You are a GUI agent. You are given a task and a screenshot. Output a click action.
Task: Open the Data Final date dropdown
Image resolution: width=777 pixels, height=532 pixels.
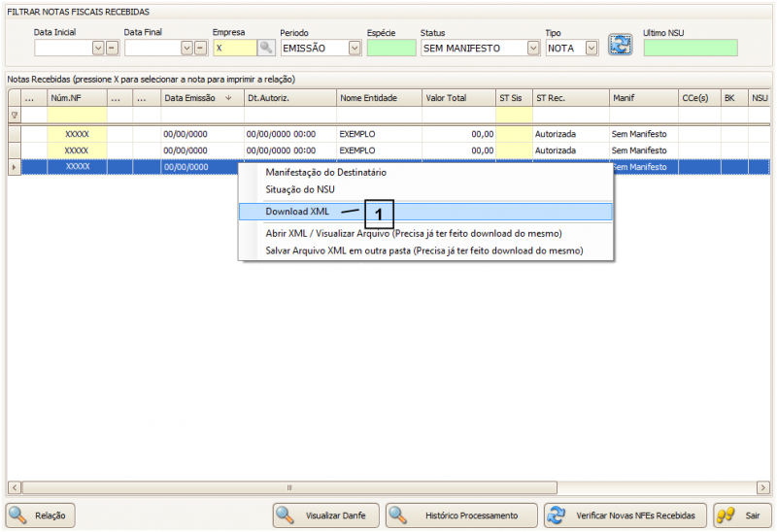point(187,48)
